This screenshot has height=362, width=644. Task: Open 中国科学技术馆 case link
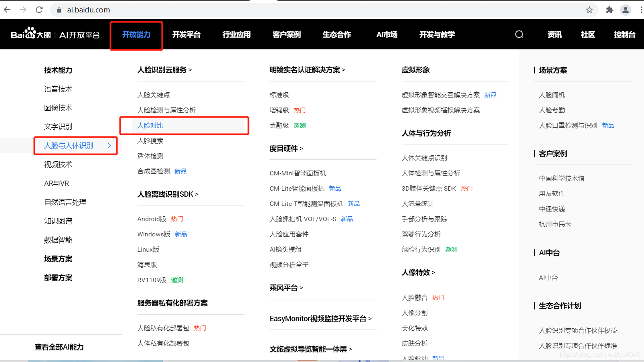(561, 179)
